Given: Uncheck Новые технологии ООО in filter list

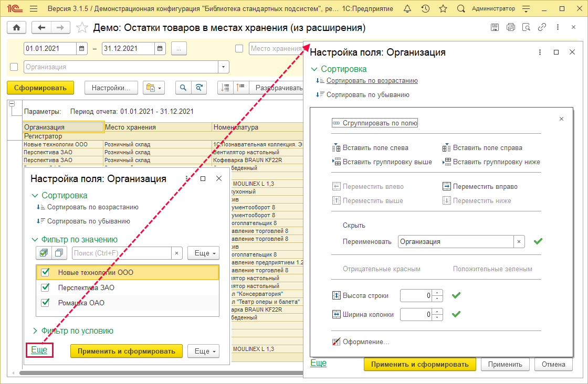Looking at the screenshot, I should point(45,272).
